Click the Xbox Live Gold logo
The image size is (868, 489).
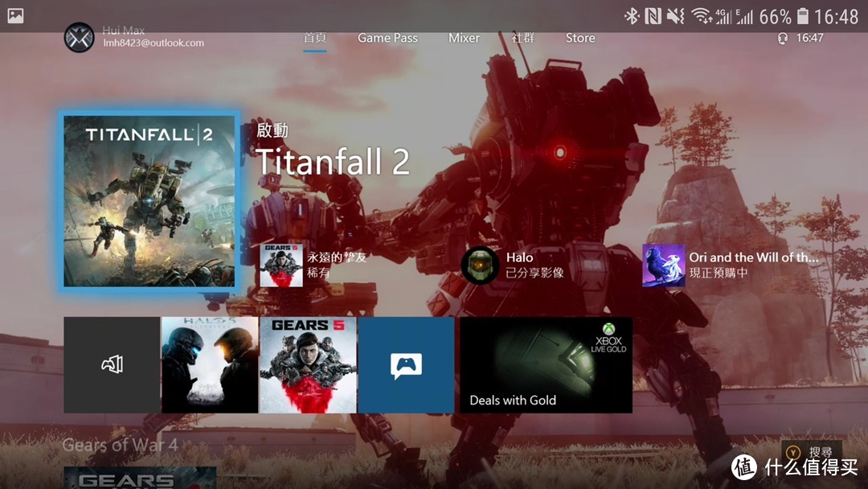(608, 338)
